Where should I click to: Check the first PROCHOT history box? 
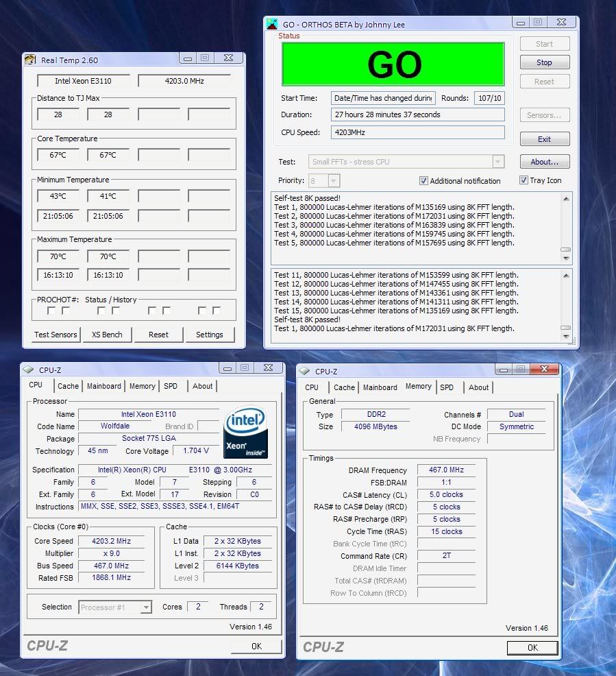click(x=66, y=311)
